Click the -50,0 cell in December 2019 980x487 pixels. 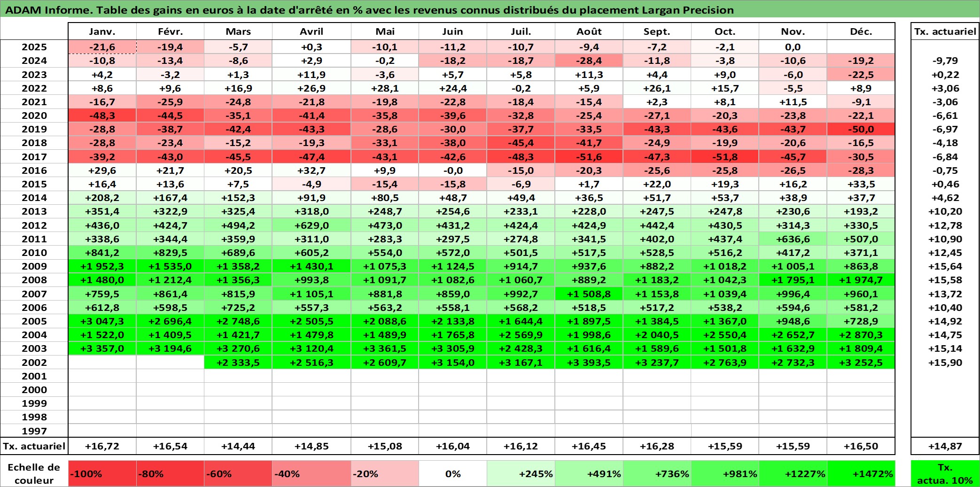861,129
